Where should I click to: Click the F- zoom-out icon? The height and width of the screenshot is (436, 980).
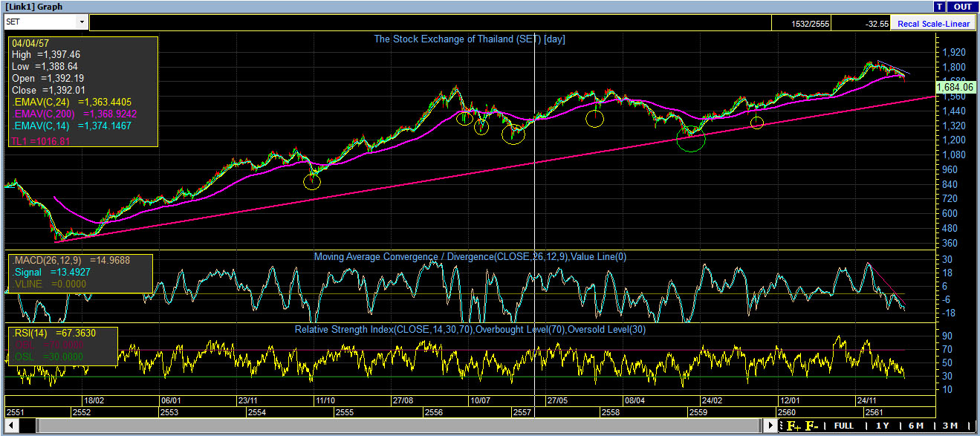tap(811, 426)
